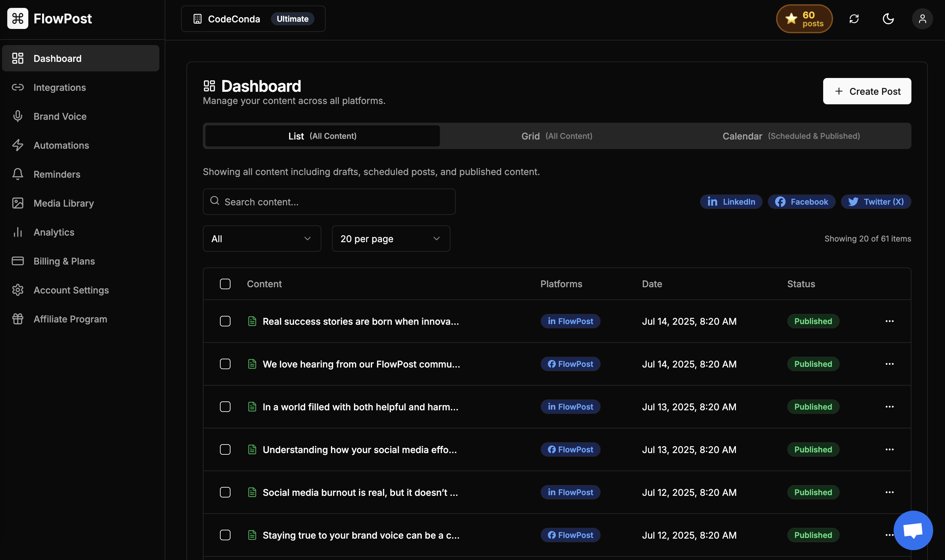945x560 pixels.
Task: Toggle dark mode moon icon
Action: pyautogui.click(x=888, y=18)
